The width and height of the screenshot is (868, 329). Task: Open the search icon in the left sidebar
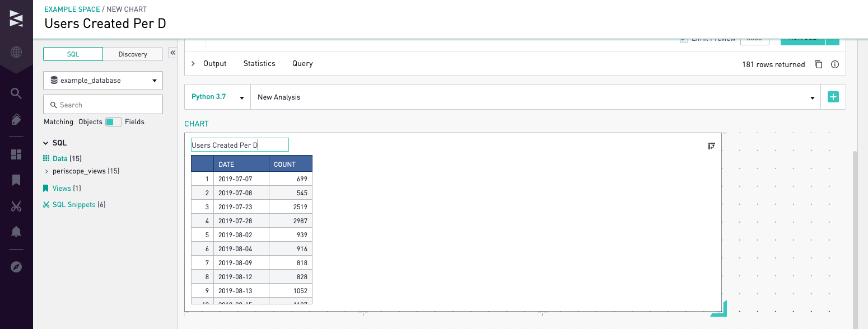tap(16, 94)
